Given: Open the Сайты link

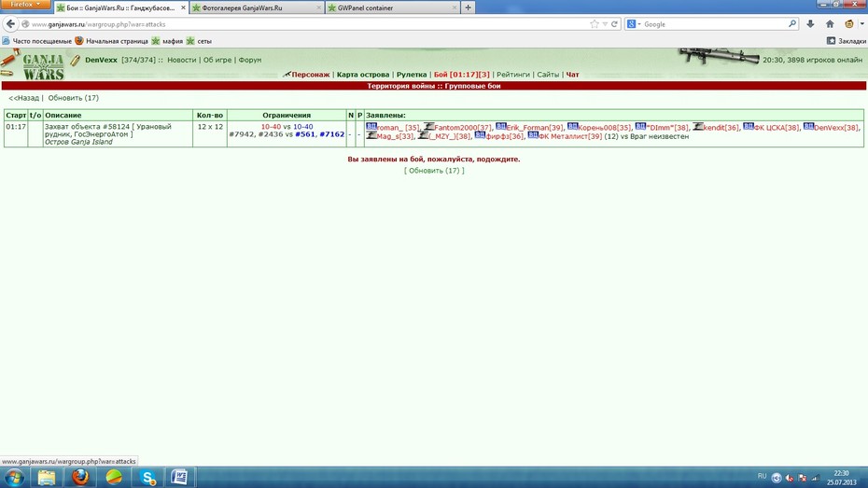Looking at the screenshot, I should click(548, 74).
